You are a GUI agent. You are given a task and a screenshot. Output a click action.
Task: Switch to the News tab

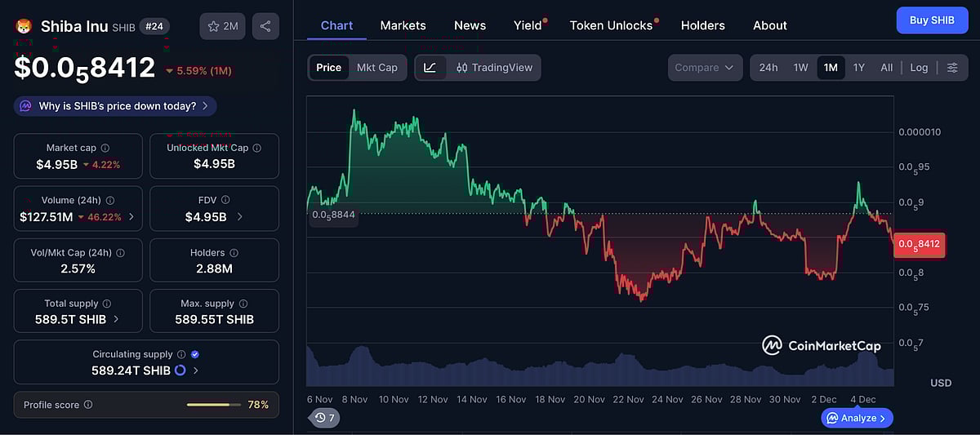click(x=470, y=25)
